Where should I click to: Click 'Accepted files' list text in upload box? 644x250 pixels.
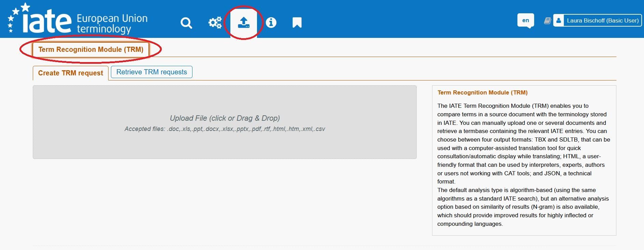click(225, 129)
